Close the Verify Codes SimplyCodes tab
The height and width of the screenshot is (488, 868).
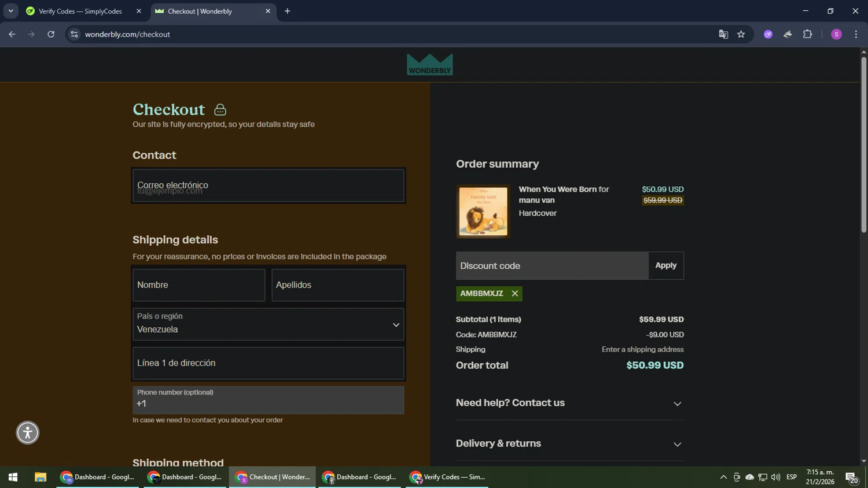point(138,11)
